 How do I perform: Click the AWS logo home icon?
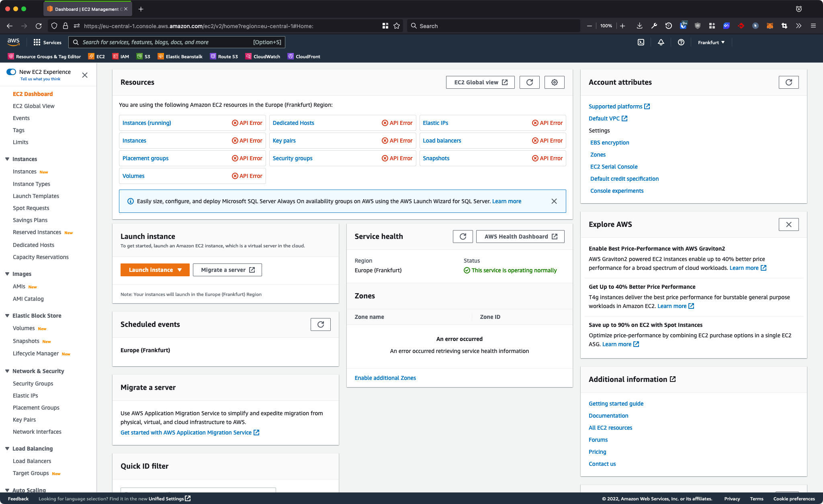pos(13,42)
